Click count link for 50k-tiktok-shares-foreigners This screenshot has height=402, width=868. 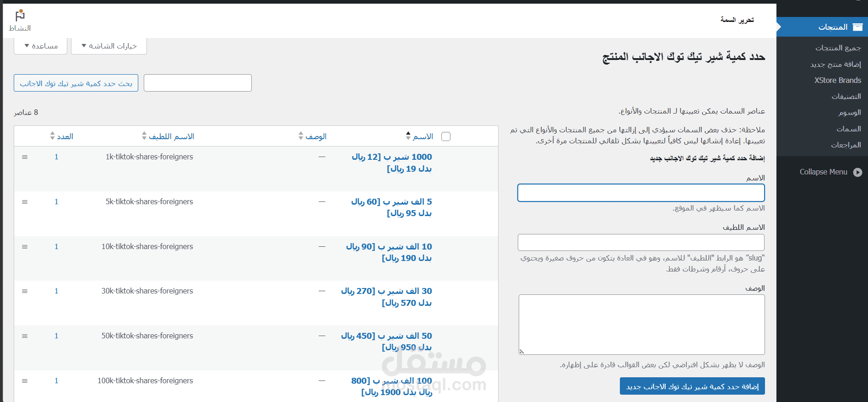click(56, 336)
